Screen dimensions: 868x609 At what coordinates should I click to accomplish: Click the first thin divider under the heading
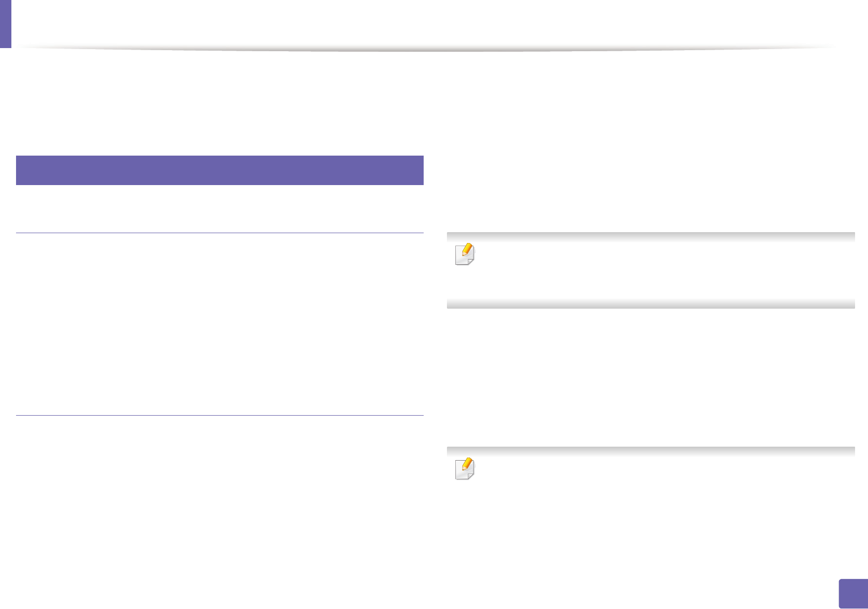220,233
